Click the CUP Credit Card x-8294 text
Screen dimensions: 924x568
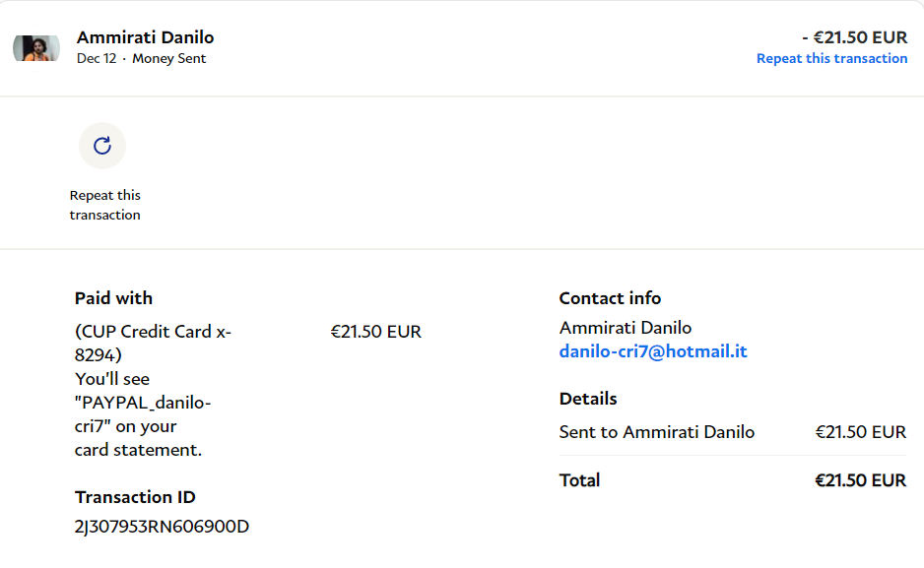click(153, 343)
